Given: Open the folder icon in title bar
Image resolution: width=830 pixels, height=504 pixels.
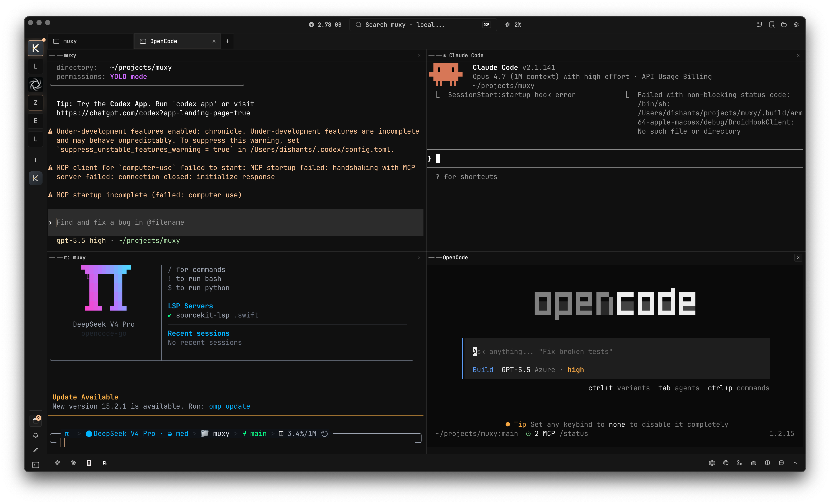Looking at the screenshot, I should 784,25.
